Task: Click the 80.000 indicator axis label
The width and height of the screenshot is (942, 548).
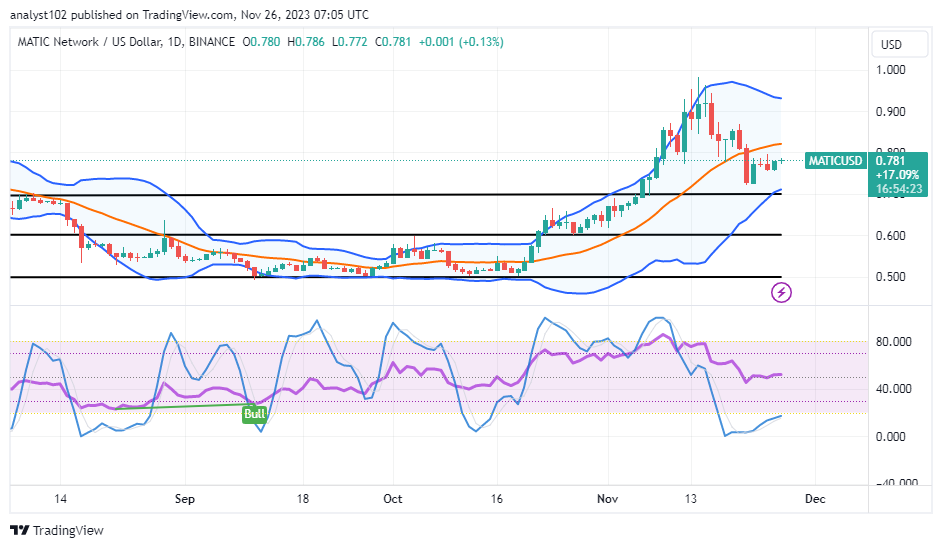Action: (x=893, y=342)
